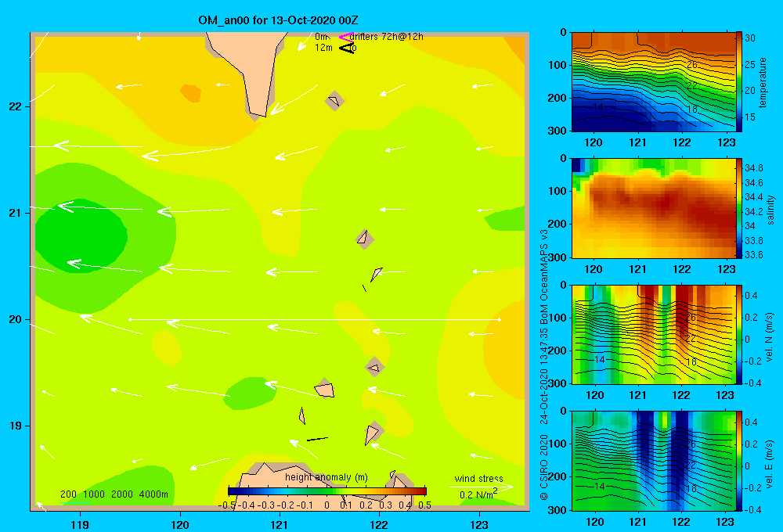Click the '© CSIRO 2020' copyright text

click(544, 467)
